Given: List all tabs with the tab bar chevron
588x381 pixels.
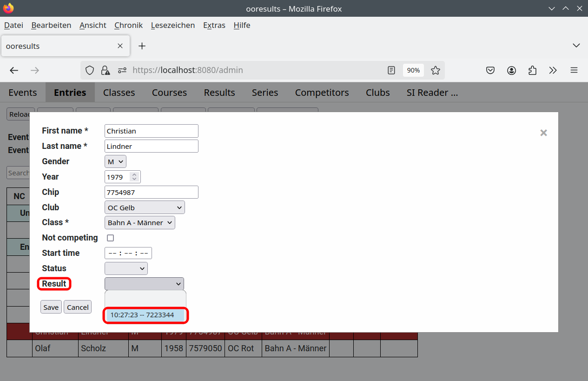Looking at the screenshot, I should tap(576, 46).
